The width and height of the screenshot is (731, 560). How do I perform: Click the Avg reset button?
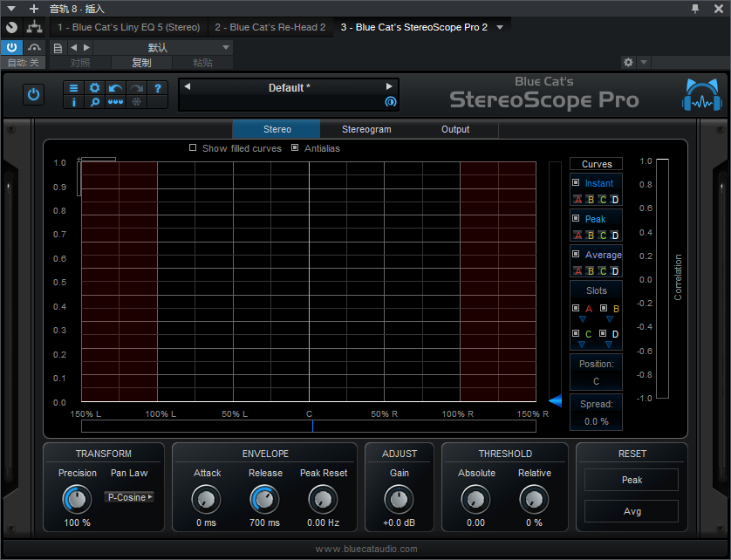click(632, 511)
